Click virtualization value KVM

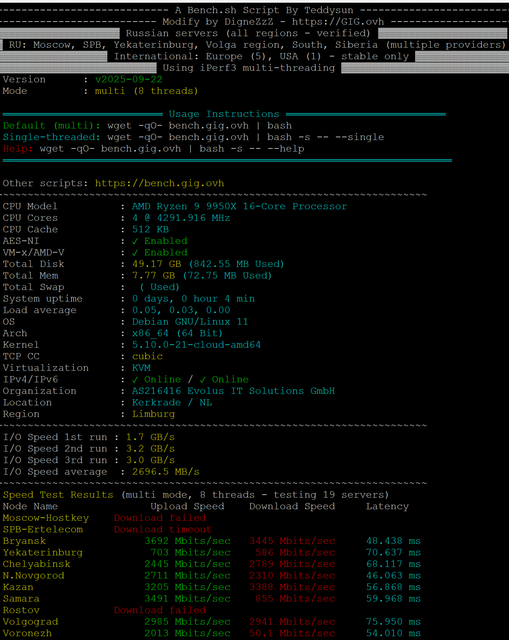pyautogui.click(x=141, y=367)
